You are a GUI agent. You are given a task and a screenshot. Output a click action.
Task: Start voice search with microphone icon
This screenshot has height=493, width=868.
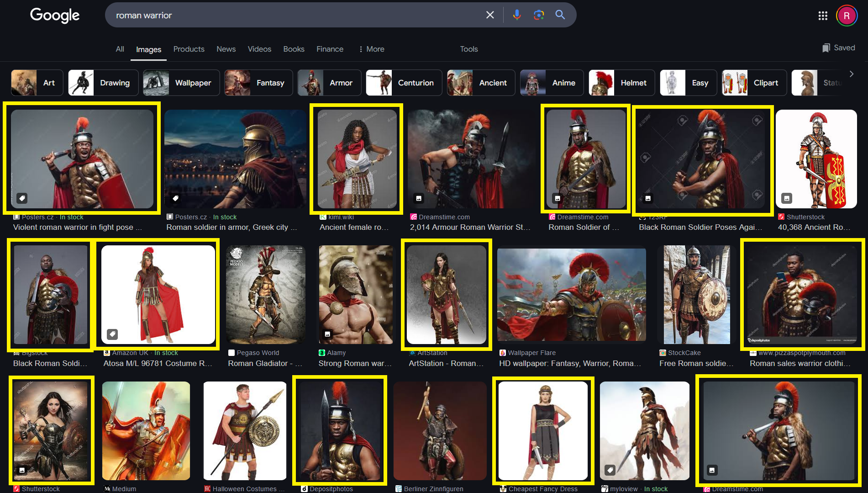(516, 15)
